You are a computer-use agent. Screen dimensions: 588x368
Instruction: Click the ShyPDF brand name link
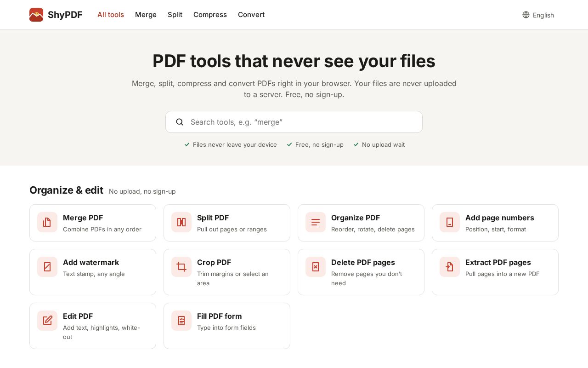pos(65,15)
